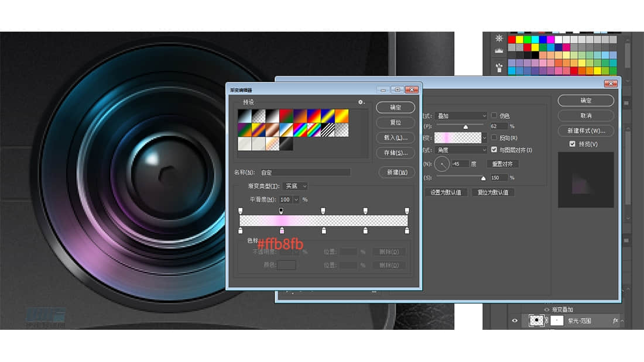Image resolution: width=644 pixels, height=362 pixels.
Task: Click fx icon on 紫光-范围 layer
Action: point(615,320)
